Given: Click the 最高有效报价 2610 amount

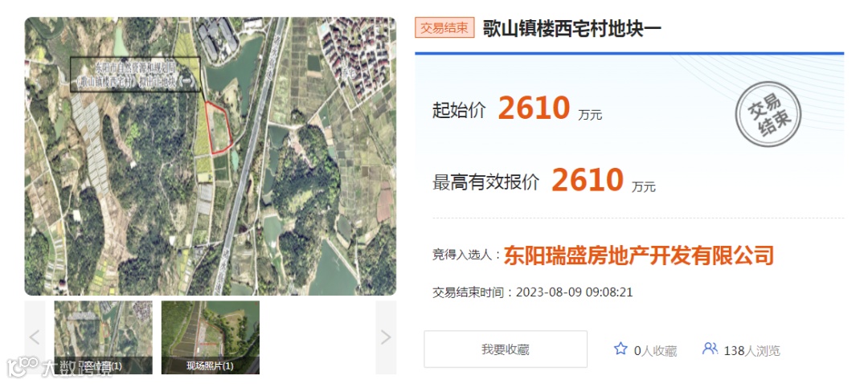Looking at the screenshot, I should [x=588, y=179].
